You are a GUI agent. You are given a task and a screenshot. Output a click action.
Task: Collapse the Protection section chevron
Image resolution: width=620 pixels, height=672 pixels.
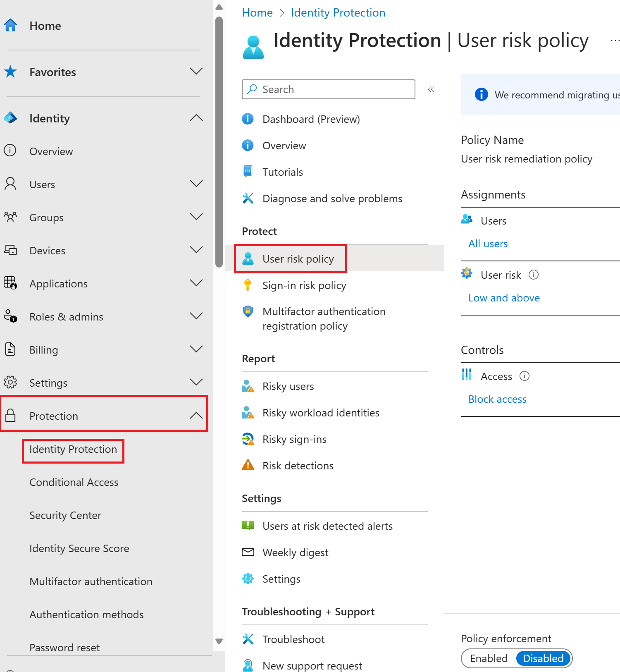tap(196, 415)
